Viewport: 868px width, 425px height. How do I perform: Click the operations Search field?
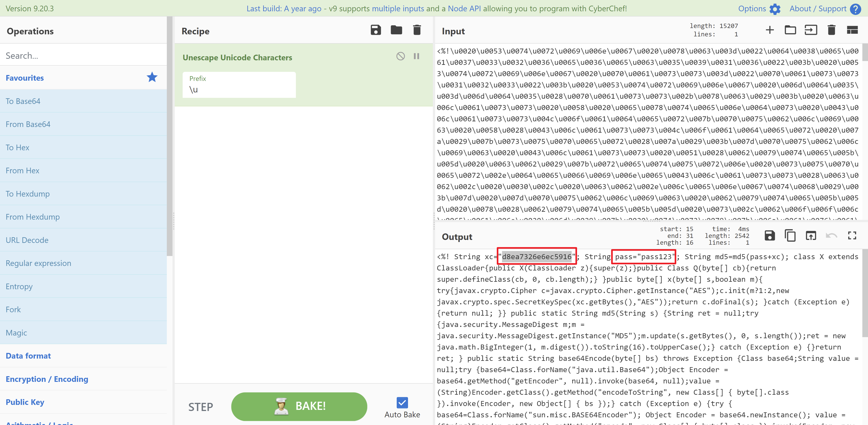(x=83, y=56)
